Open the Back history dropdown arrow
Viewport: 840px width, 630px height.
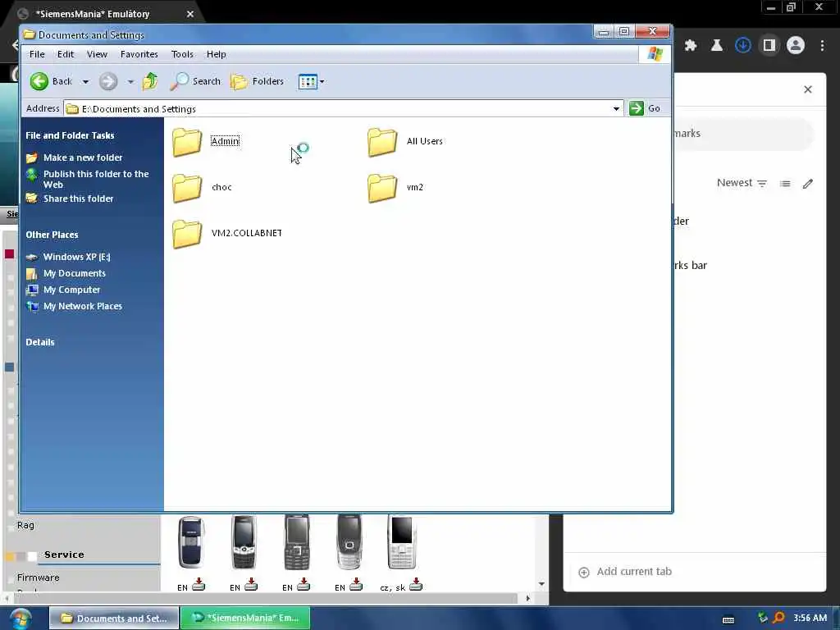click(85, 82)
